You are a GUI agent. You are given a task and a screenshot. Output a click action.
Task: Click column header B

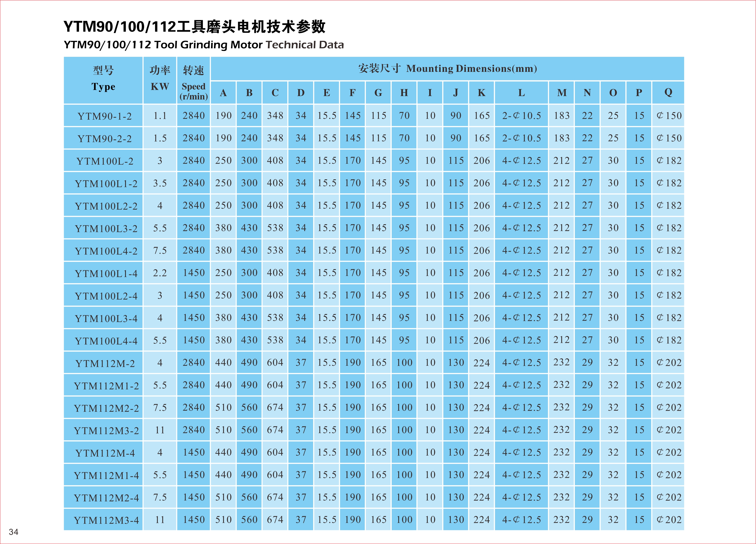(x=249, y=93)
